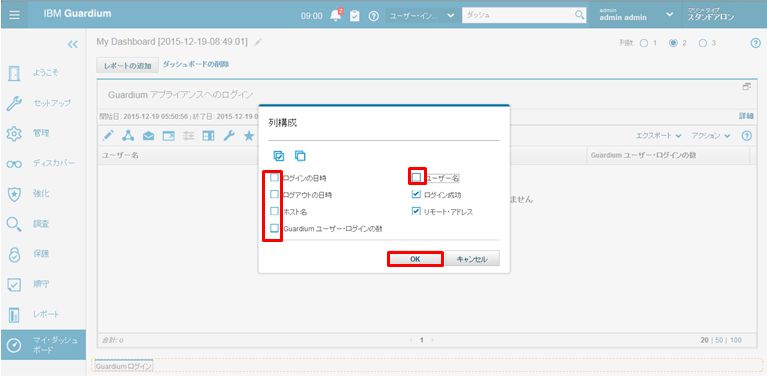
Task: Click the セットアップ wrench sidebar icon
Action: coord(15,103)
